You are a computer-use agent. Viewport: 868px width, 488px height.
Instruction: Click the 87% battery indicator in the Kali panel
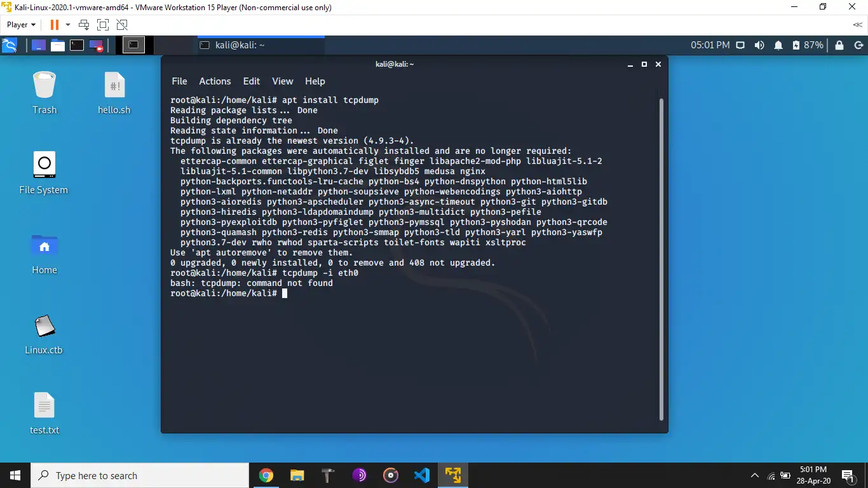click(x=808, y=45)
